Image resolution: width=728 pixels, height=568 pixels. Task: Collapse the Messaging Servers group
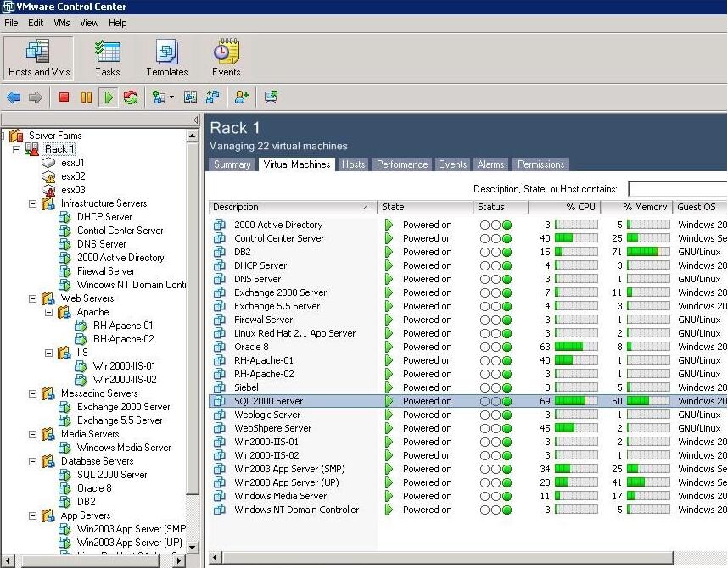[x=32, y=393]
